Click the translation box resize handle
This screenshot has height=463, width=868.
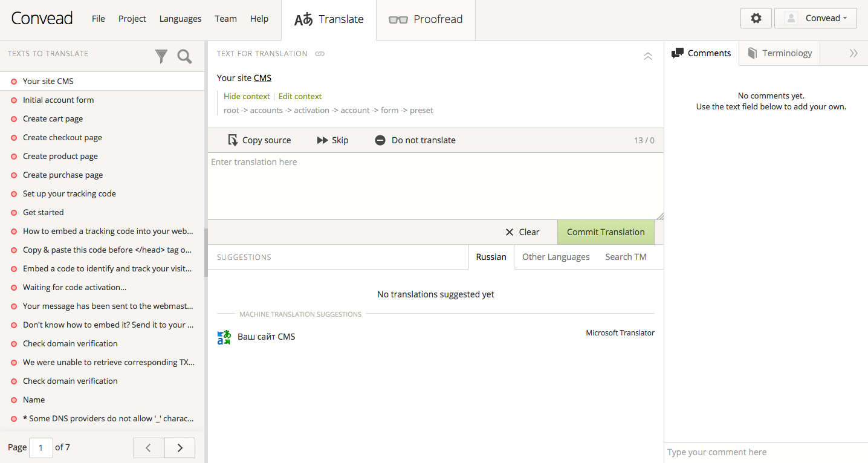659,216
